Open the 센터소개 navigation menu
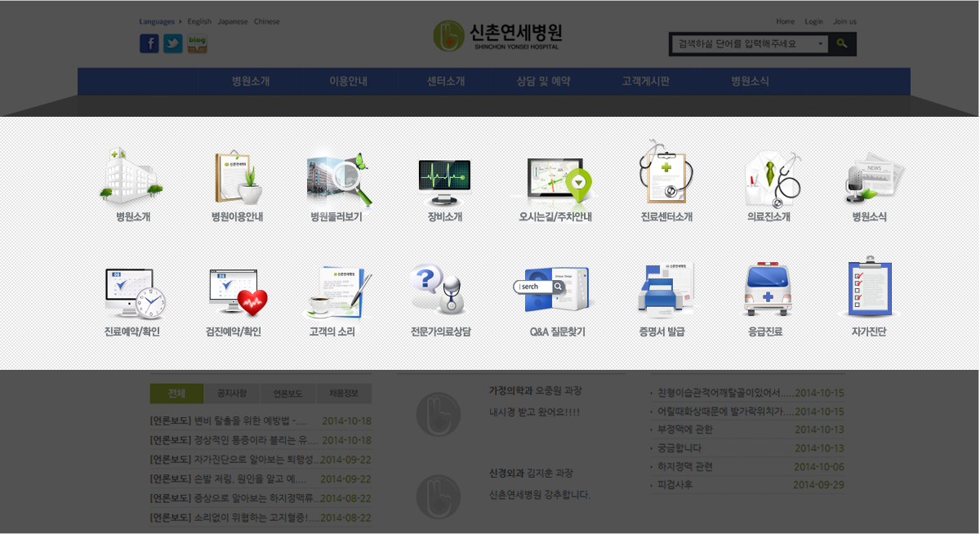Image resolution: width=980 pixels, height=534 pixels. pos(446,81)
